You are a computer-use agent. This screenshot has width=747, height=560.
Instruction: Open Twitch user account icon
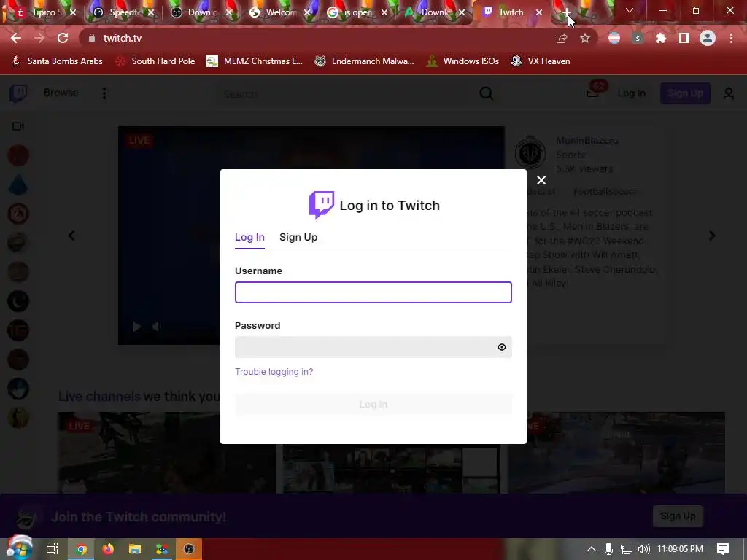[729, 93]
